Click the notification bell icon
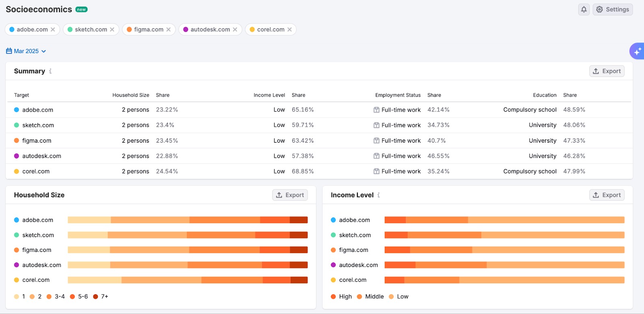Viewport: 644px width, 314px height. [584, 9]
